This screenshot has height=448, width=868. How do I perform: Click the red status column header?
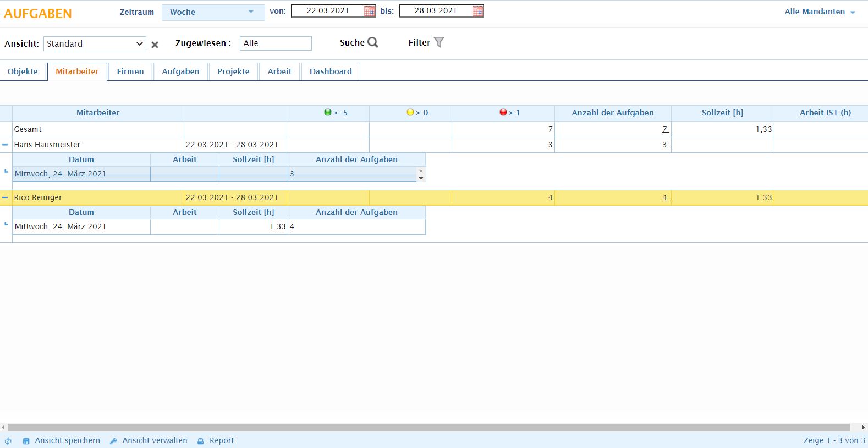(x=503, y=113)
